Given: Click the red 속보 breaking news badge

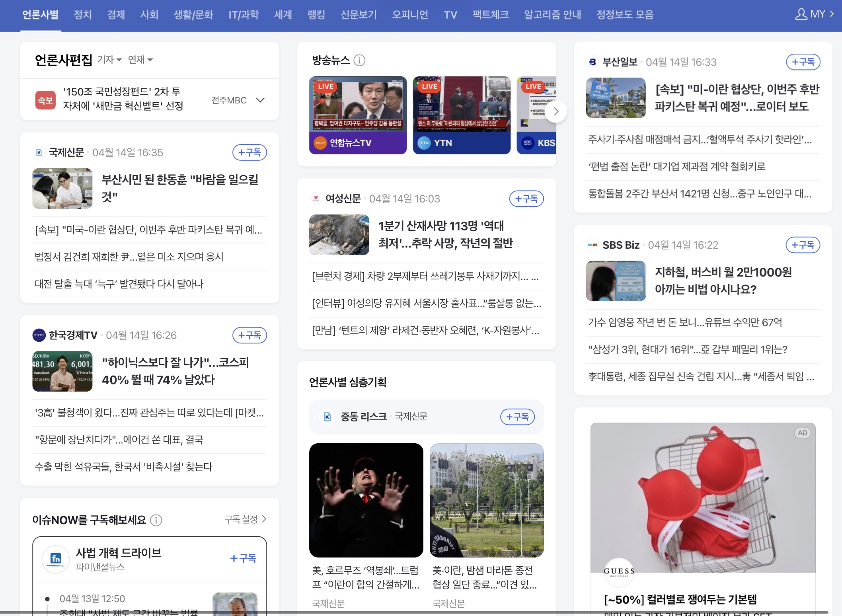Looking at the screenshot, I should click(45, 100).
